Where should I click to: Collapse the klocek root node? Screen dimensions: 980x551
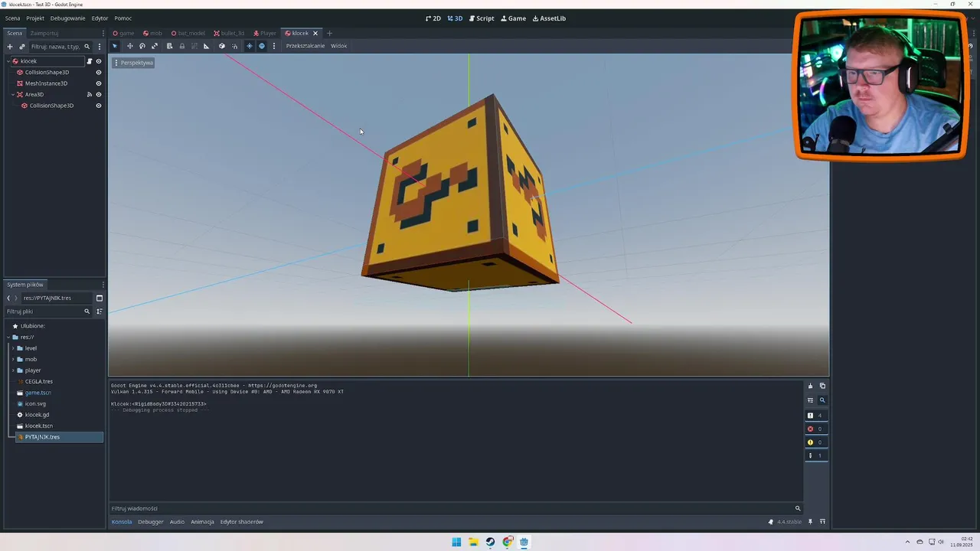click(x=8, y=61)
